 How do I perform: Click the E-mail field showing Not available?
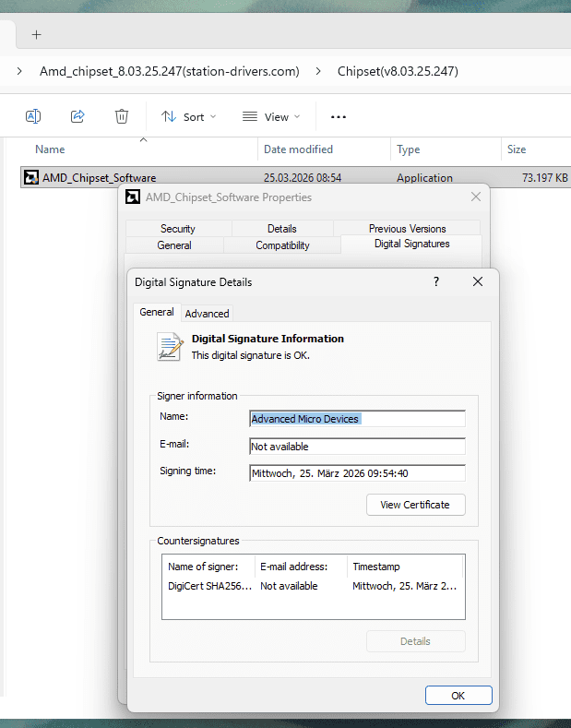[x=357, y=447]
